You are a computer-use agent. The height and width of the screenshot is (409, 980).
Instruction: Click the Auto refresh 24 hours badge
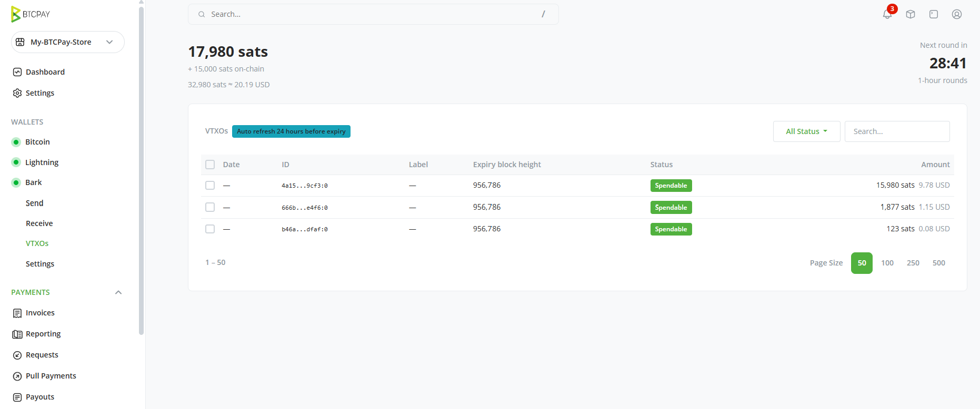291,131
